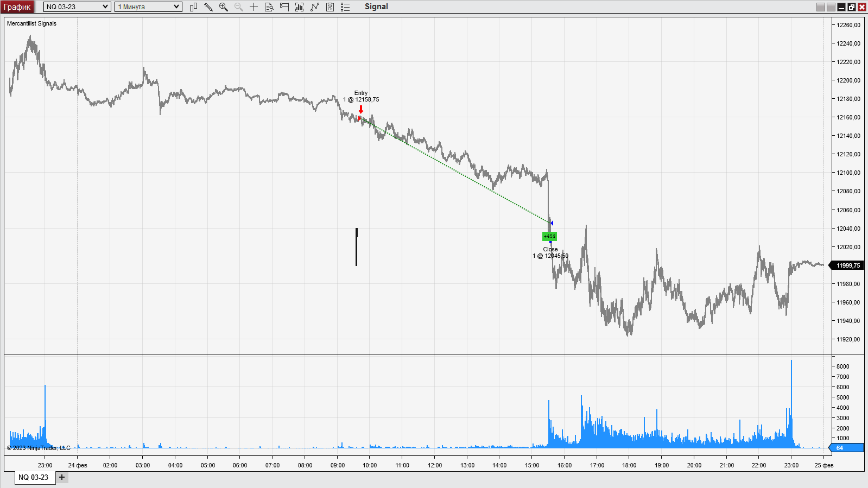Image resolution: width=868 pixels, height=488 pixels.
Task: Click the zoom in magnifier icon
Action: coord(224,7)
